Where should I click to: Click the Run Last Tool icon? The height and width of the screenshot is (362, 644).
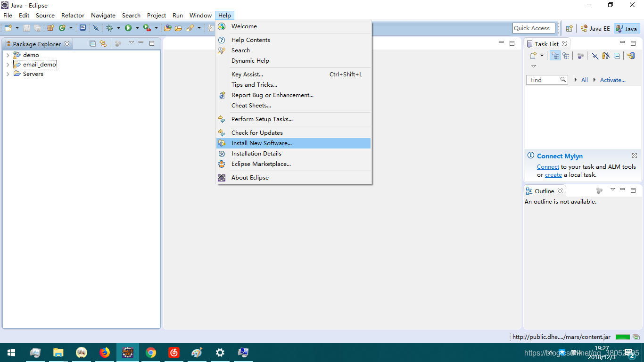147,28
